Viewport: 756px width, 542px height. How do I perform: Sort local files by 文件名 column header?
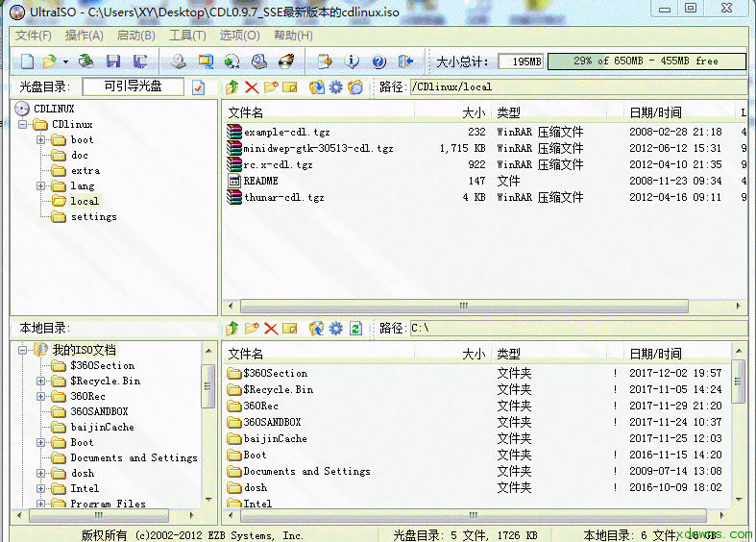coord(318,354)
